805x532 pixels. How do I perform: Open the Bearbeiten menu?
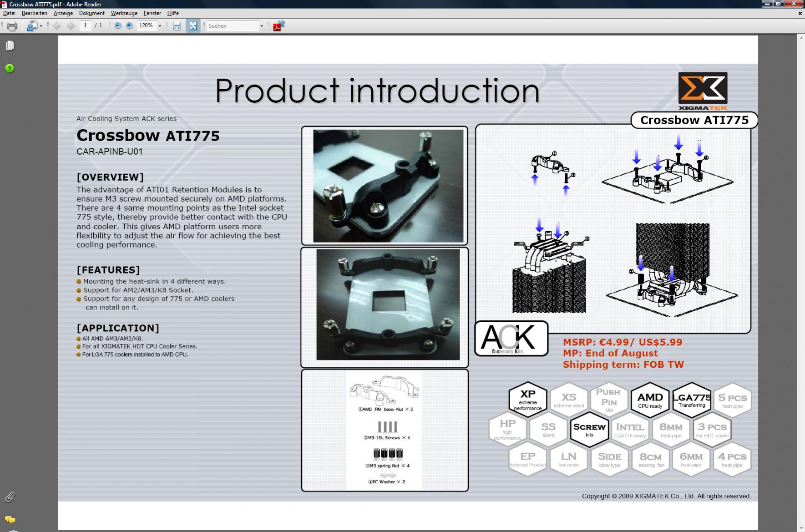click(35, 13)
